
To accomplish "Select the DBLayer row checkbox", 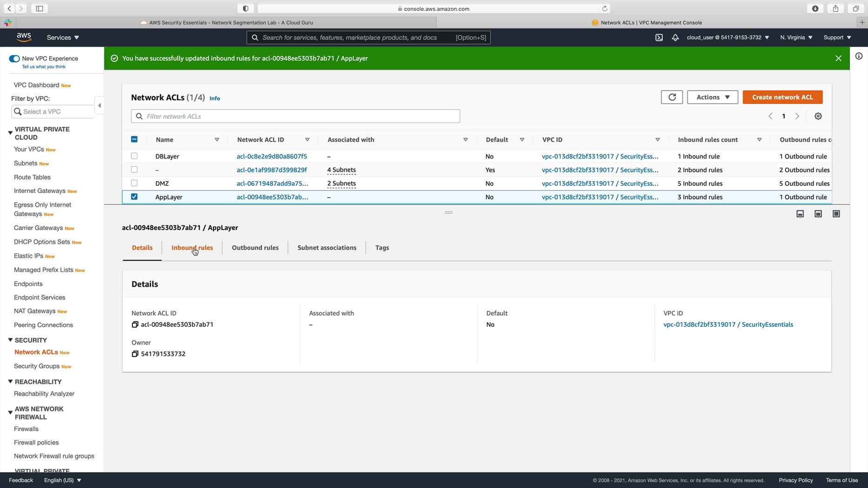I will (x=134, y=156).
